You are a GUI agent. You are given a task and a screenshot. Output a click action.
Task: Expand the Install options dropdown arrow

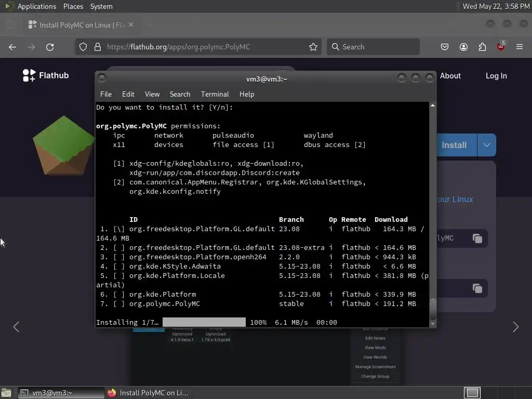(486, 145)
